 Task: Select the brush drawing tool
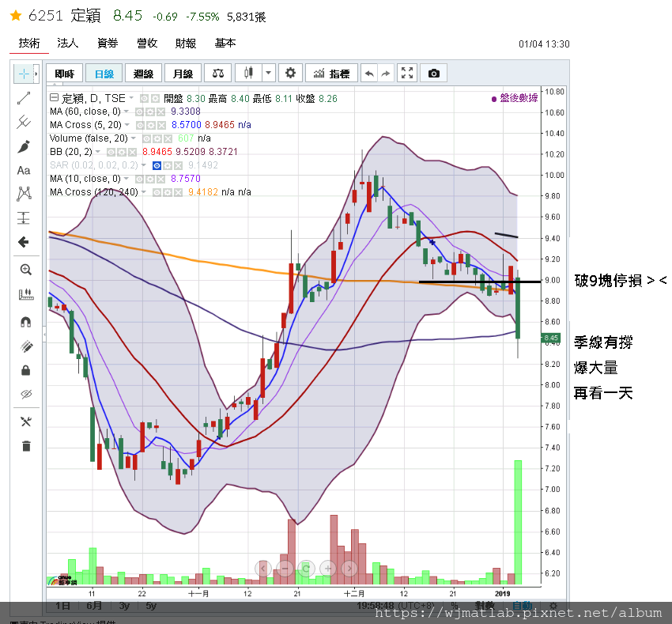click(24, 146)
